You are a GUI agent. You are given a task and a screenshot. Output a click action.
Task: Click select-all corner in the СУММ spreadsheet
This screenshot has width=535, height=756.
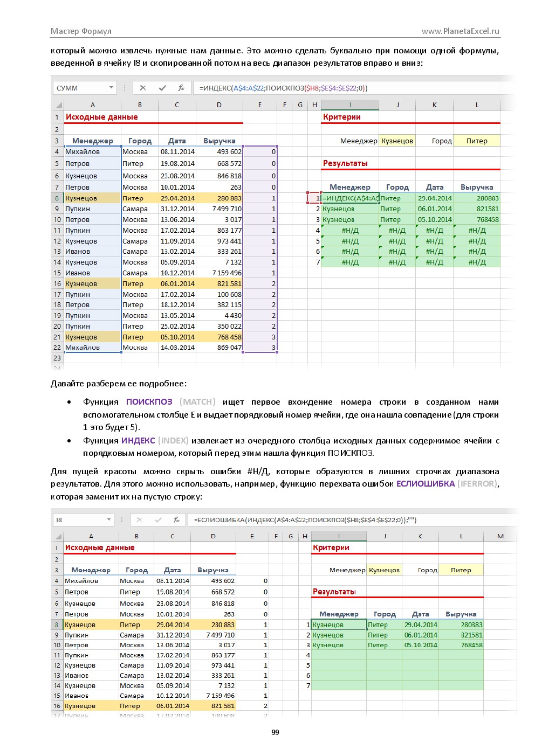pyautogui.click(x=58, y=105)
